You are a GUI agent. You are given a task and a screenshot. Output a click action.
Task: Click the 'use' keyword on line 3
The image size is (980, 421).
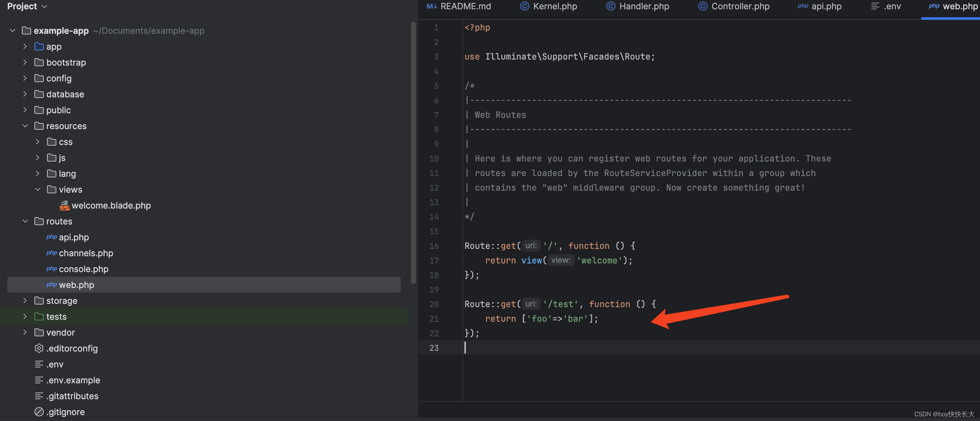pos(472,57)
